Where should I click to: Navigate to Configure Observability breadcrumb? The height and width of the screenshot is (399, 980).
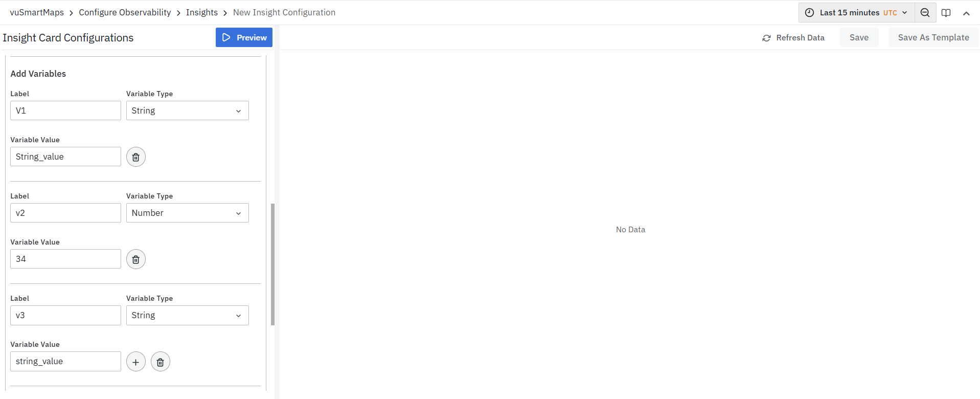click(125, 12)
